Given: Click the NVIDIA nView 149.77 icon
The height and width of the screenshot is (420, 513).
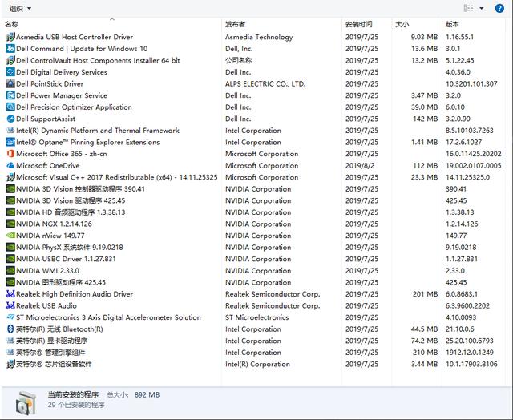Looking at the screenshot, I should pyautogui.click(x=10, y=236).
